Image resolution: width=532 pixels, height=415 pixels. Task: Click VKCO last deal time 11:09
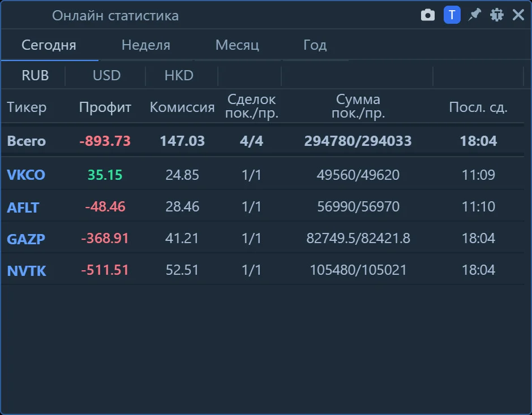pos(478,175)
